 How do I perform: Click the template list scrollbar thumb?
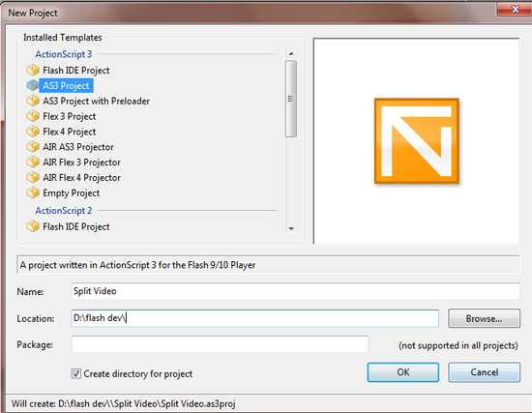pos(291,99)
